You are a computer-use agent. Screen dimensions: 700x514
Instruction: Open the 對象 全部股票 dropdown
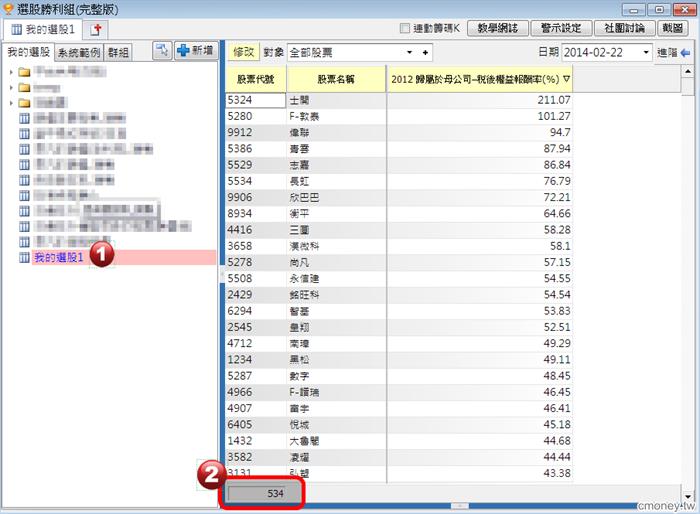[x=409, y=53]
